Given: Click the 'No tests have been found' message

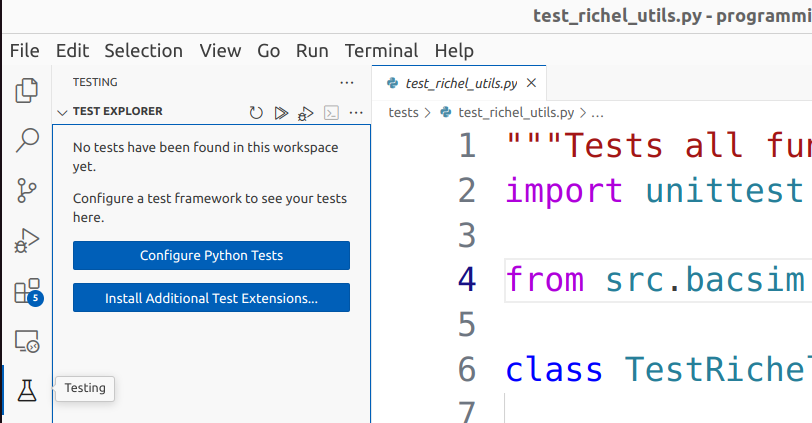Looking at the screenshot, I should 206,157.
